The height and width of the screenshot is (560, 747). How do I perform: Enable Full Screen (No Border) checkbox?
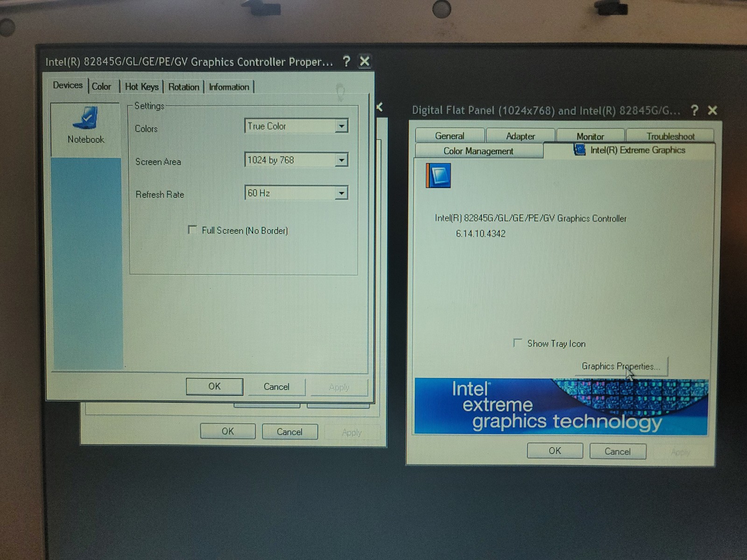[x=192, y=230]
